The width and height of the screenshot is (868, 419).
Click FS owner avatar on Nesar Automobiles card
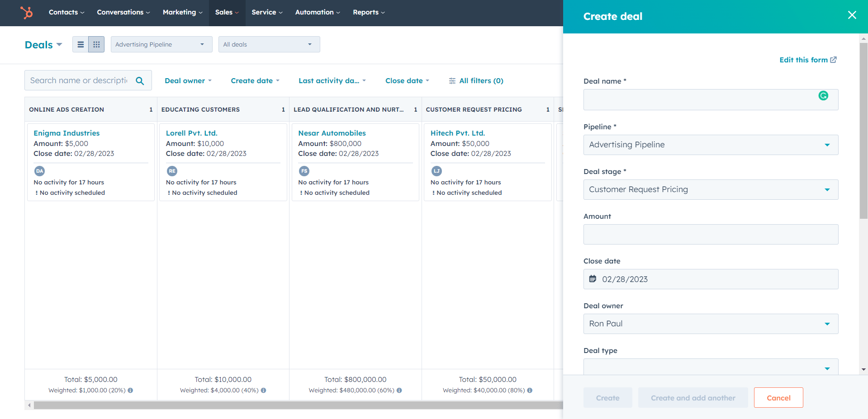(x=304, y=171)
